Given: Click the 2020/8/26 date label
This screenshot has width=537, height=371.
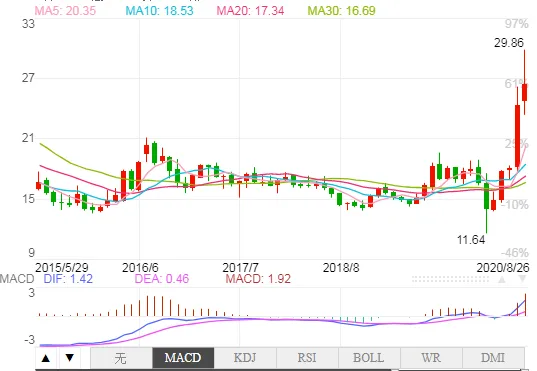Looking at the screenshot, I should [x=503, y=268].
